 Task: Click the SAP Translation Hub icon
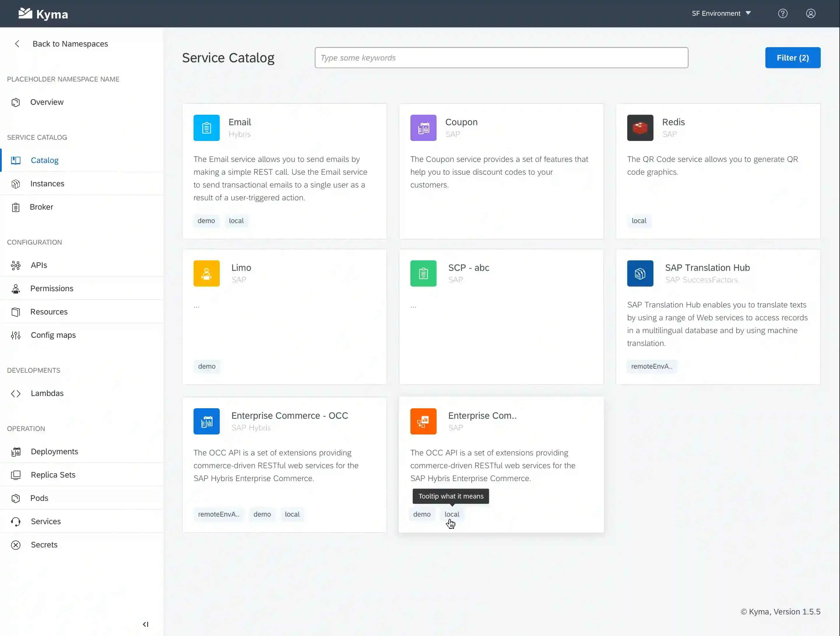tap(640, 273)
